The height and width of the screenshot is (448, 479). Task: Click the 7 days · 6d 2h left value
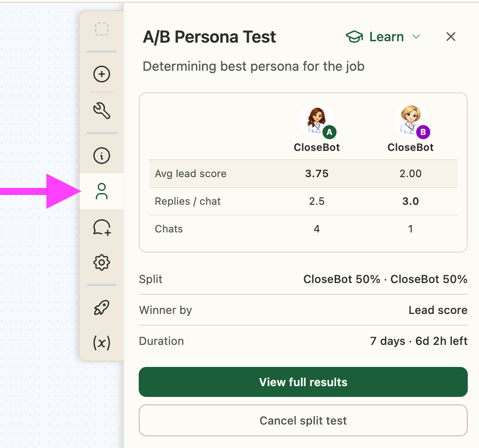point(419,341)
